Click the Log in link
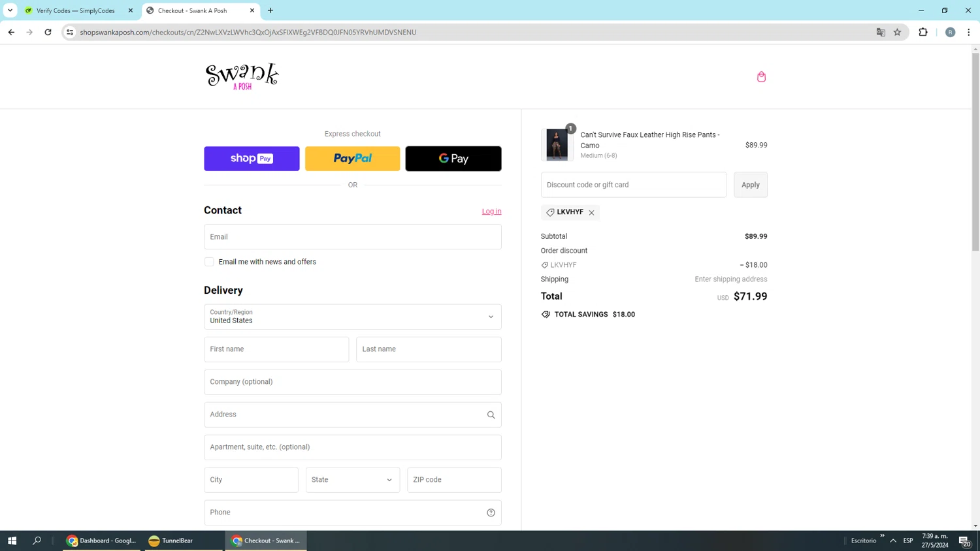Viewport: 980px width, 551px height. (491, 212)
